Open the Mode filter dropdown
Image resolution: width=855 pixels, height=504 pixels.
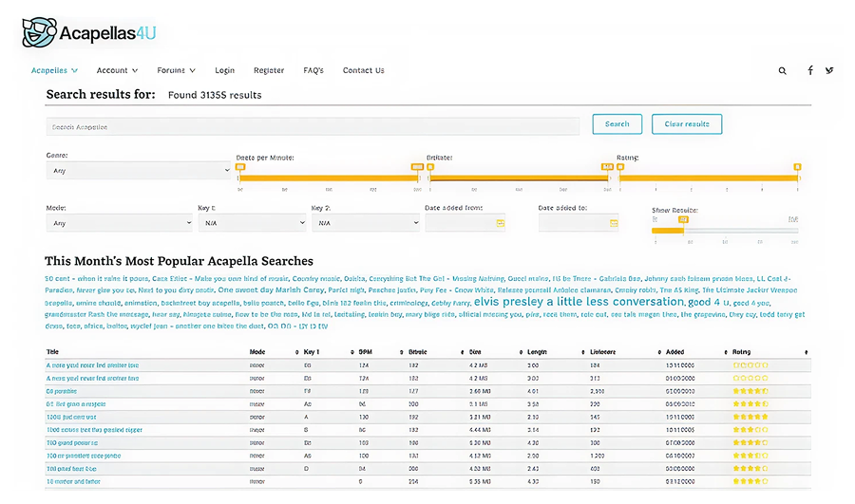(x=120, y=223)
